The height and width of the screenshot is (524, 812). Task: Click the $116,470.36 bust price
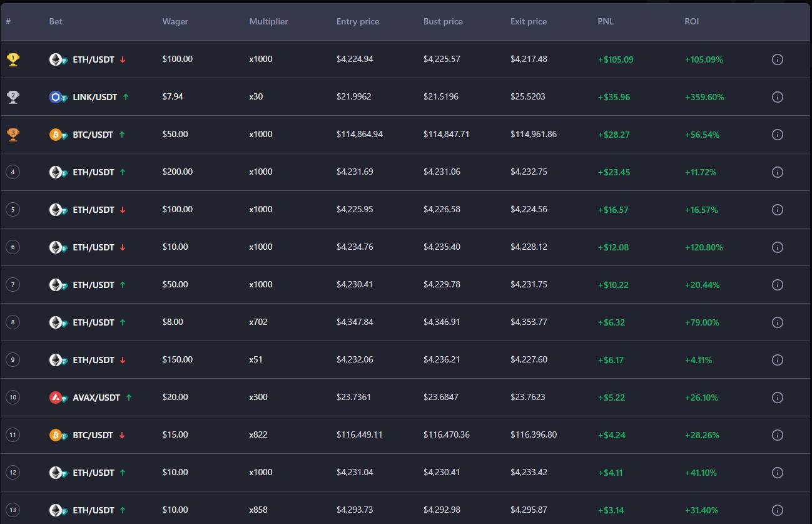tap(447, 434)
